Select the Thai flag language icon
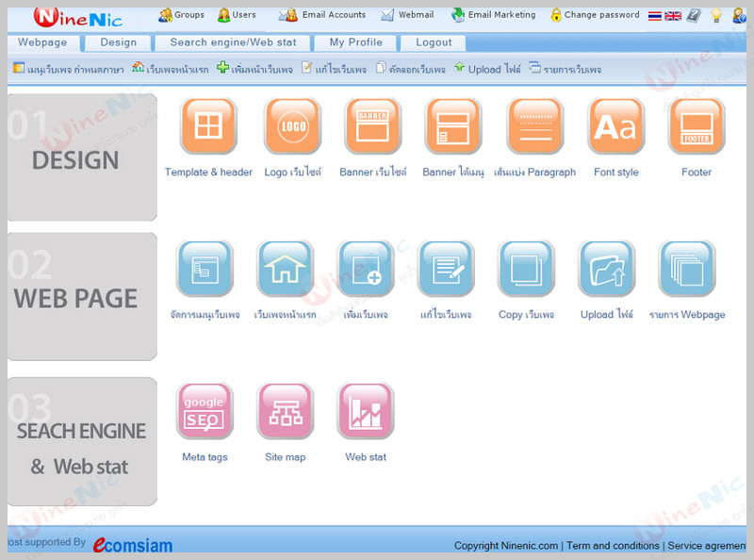The height and width of the screenshot is (560, 754). point(655,15)
